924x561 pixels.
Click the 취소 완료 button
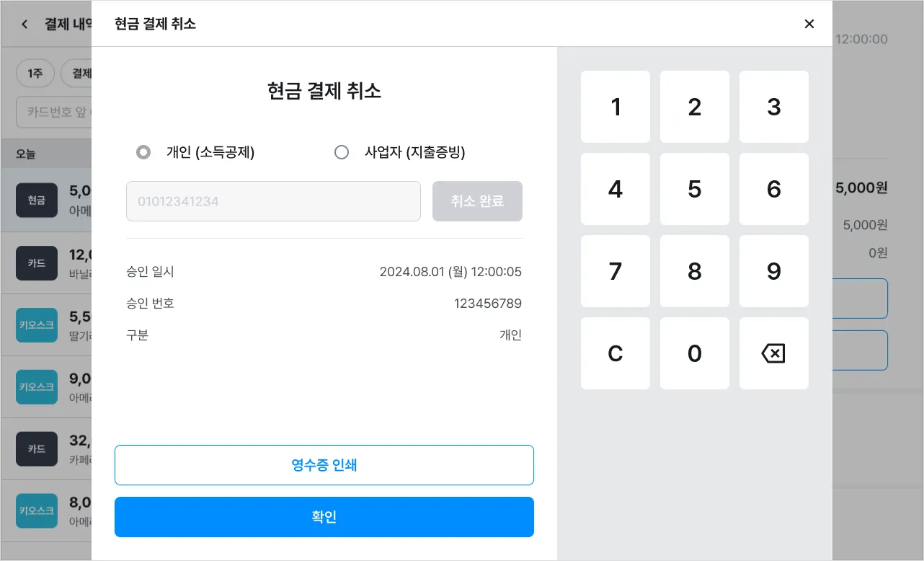(x=477, y=201)
